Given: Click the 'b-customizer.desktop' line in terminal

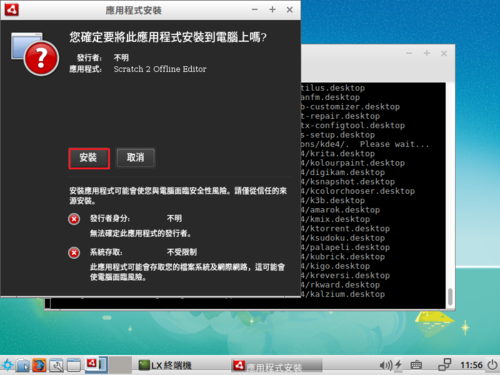Looking at the screenshot, I should pyautogui.click(x=351, y=107).
